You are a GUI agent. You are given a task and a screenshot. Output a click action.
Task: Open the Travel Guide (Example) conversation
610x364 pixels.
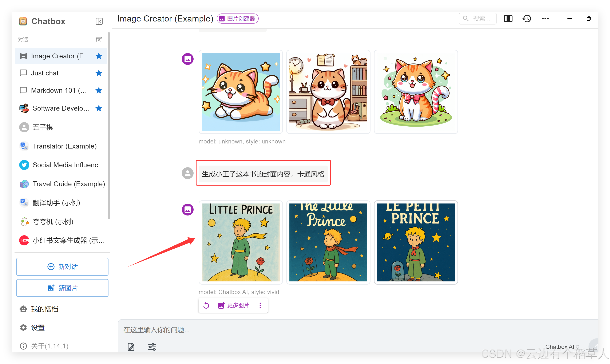coord(61,184)
